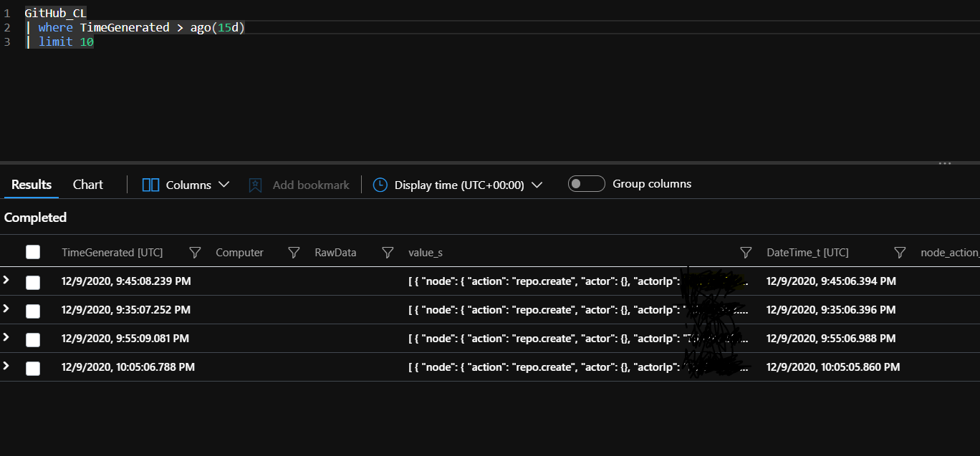Filter the Computer column
Viewport: 980px width, 456px height.
293,253
